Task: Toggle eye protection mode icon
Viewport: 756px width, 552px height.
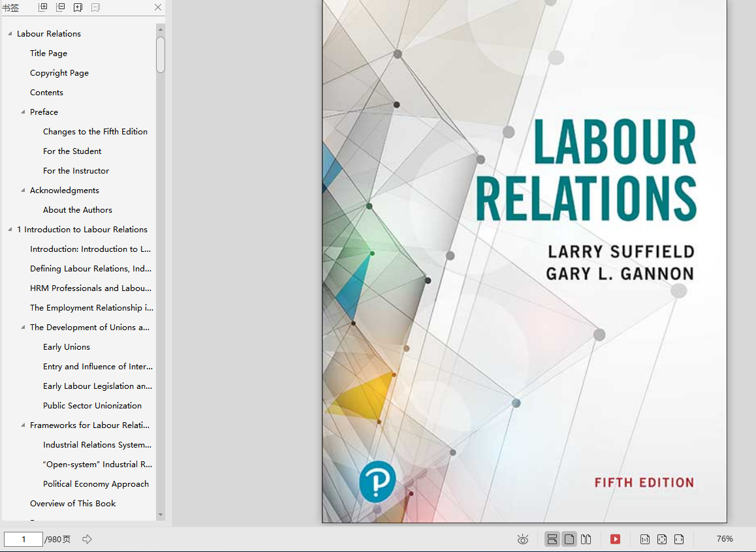Action: coord(523,539)
